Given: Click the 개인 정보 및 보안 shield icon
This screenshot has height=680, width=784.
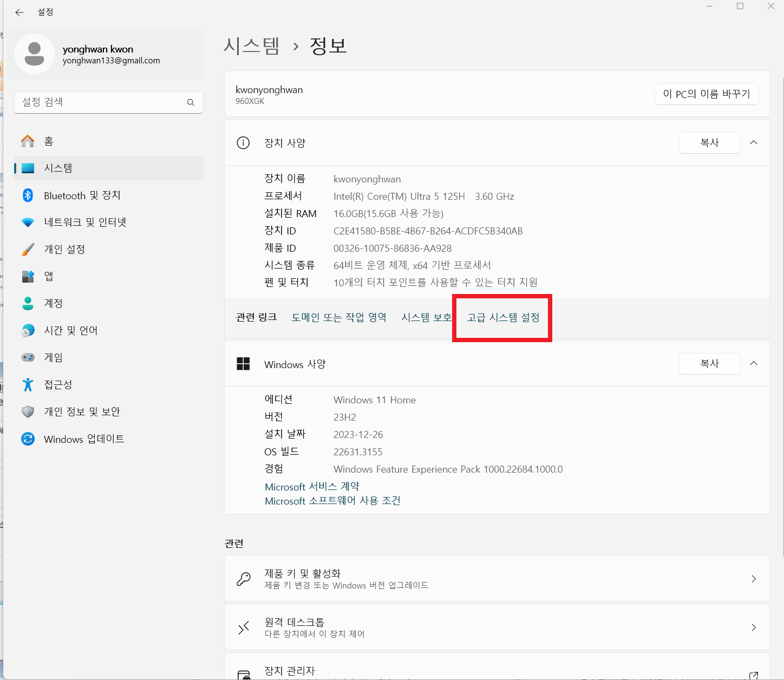Looking at the screenshot, I should pyautogui.click(x=28, y=411).
